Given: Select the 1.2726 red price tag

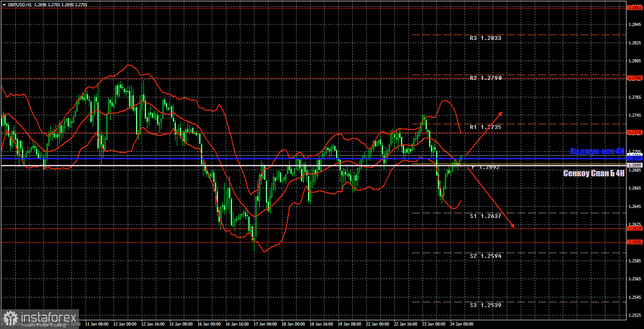Looking at the screenshot, I should (635, 132).
